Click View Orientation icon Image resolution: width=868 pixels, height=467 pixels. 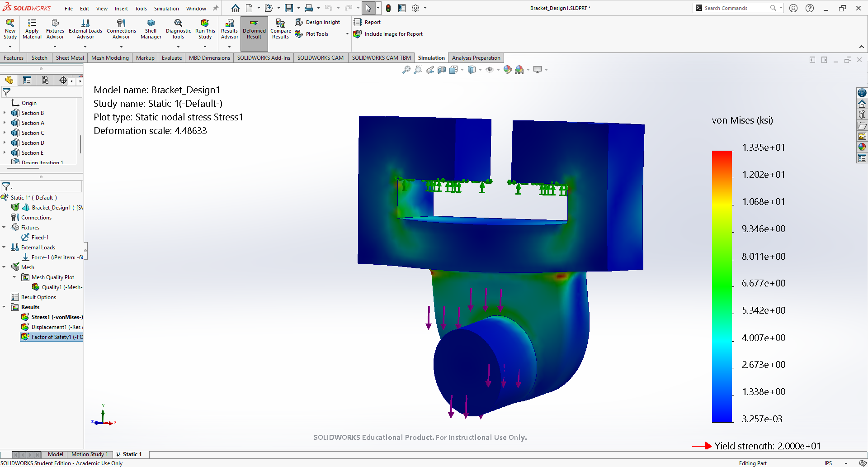(x=453, y=70)
